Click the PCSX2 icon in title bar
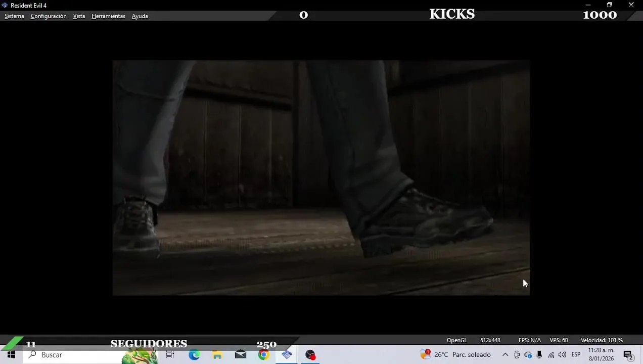 pyautogui.click(x=5, y=6)
